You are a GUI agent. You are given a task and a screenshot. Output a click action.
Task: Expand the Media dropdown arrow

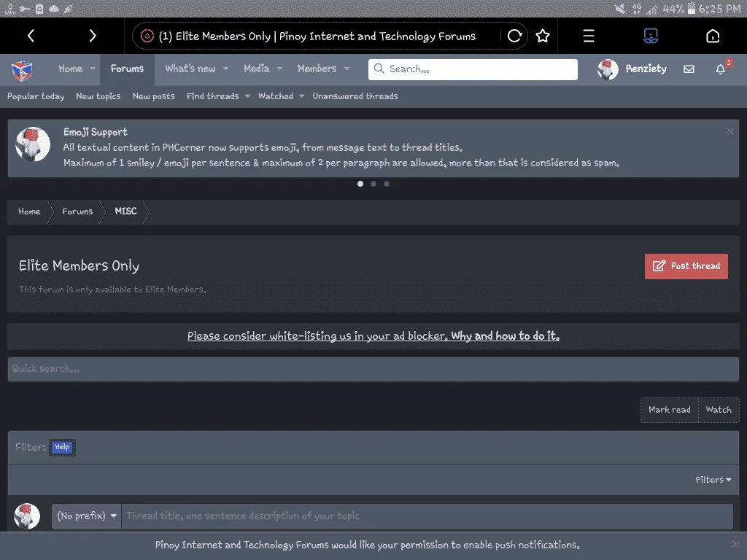(279, 69)
